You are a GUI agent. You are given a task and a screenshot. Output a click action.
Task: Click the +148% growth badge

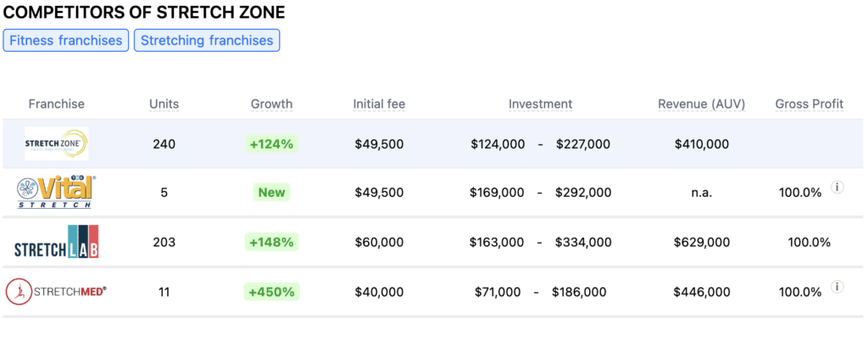pos(272,242)
